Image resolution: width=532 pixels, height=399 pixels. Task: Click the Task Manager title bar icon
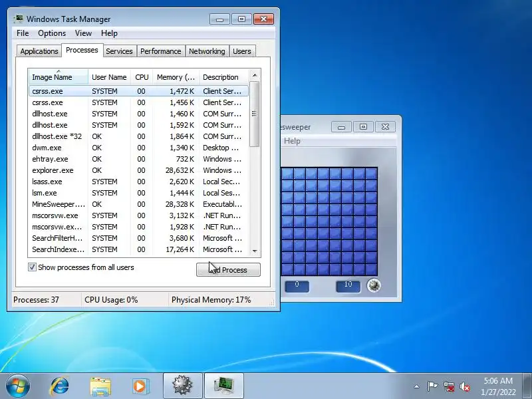pos(19,19)
